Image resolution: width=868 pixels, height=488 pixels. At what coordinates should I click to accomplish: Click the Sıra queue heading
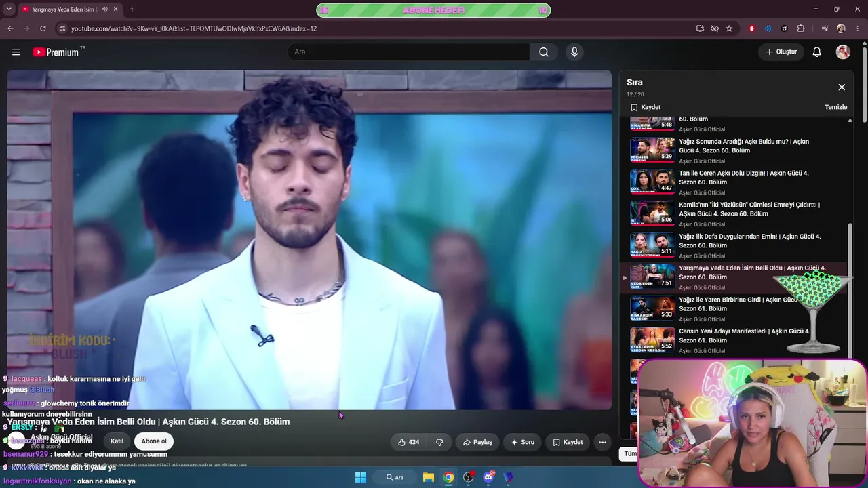[x=635, y=83]
